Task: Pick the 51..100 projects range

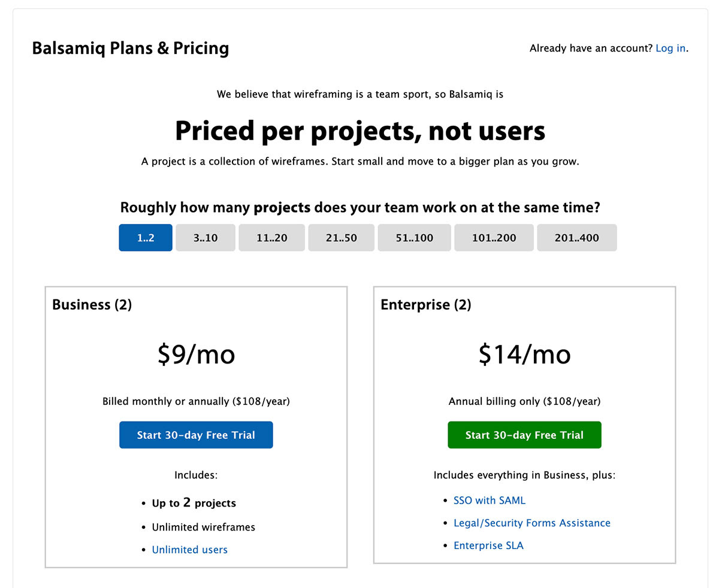Action: point(415,238)
